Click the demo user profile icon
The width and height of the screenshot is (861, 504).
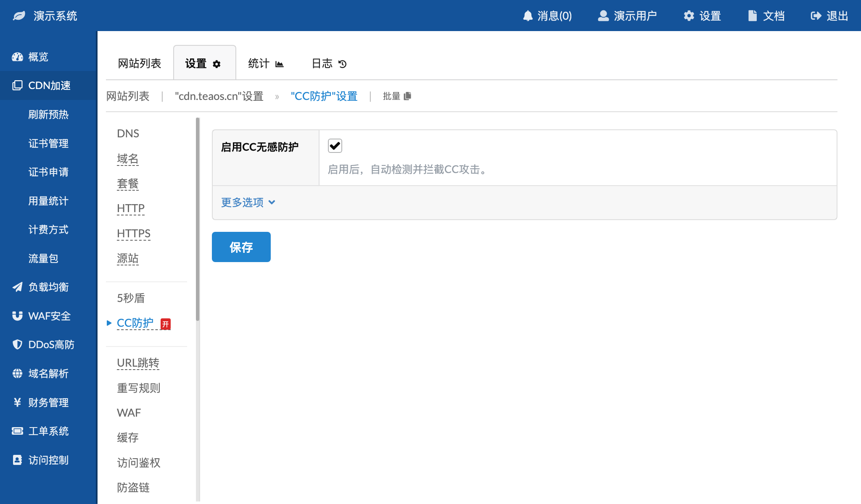coord(603,16)
